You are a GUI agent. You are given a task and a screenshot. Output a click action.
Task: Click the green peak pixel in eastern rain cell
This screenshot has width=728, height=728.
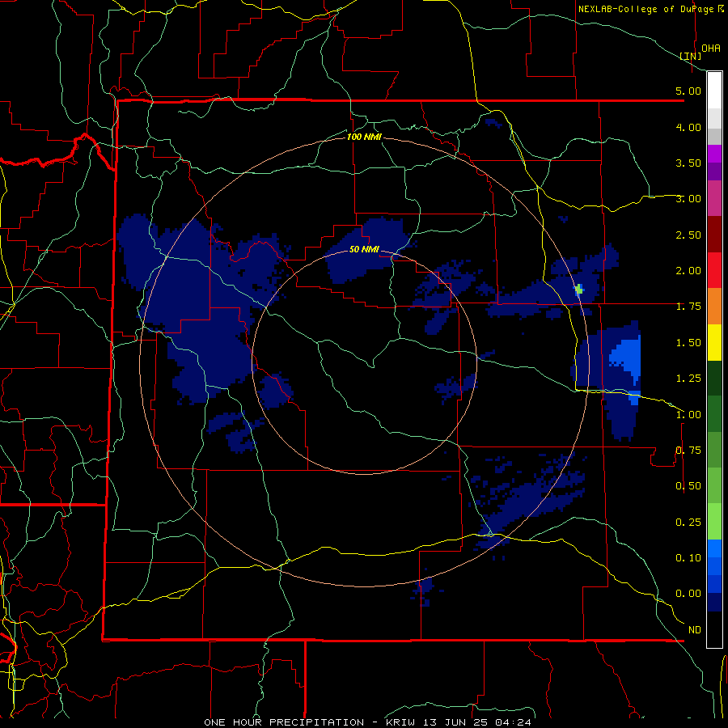click(x=578, y=290)
